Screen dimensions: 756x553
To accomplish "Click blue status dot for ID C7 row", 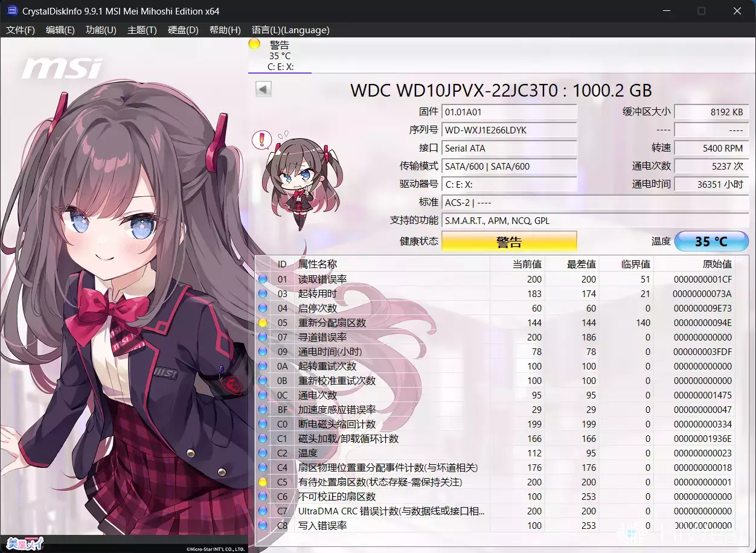I will [x=263, y=511].
